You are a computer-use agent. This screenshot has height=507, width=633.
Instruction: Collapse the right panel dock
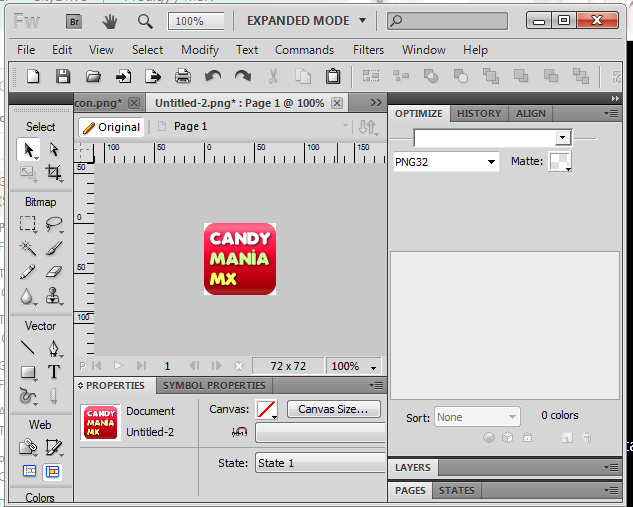(615, 98)
